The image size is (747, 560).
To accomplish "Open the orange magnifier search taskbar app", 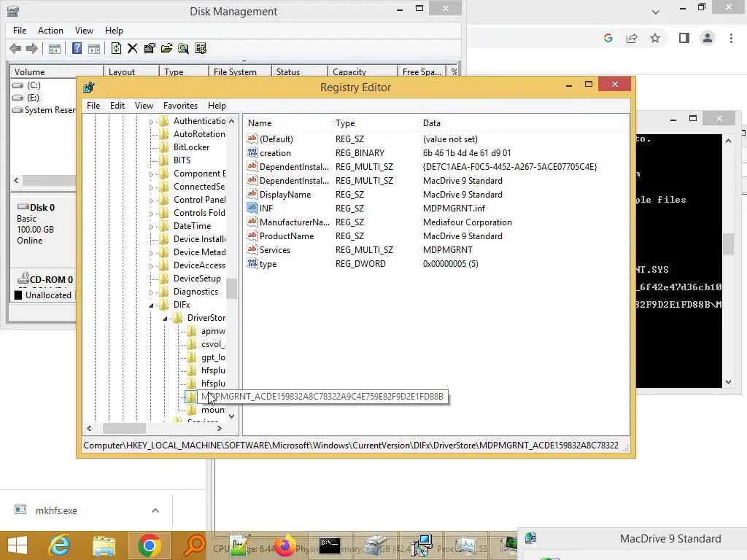I will point(194,545).
